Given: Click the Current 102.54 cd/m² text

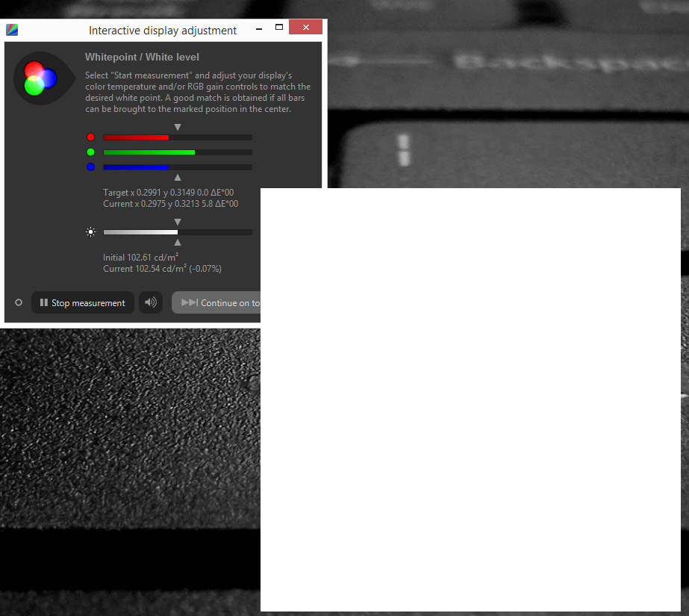Looking at the screenshot, I should (162, 269).
